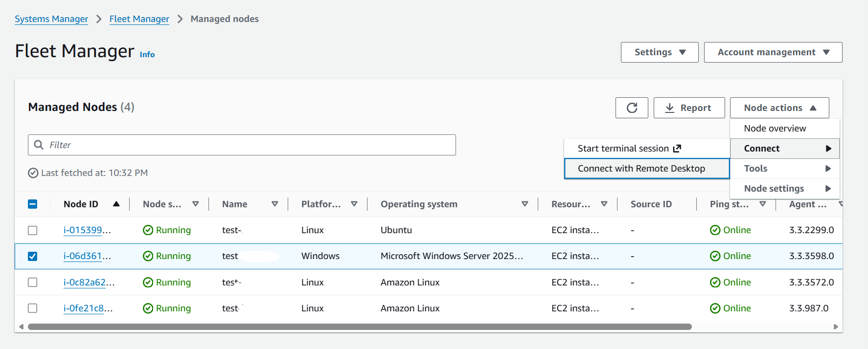
Task: Open the Platfor... column sort triangle
Action: point(354,204)
